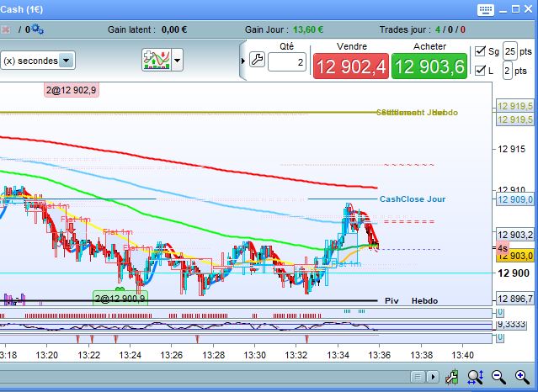
Task: Select the green 2@12 900,9 order label
Action: click(120, 299)
